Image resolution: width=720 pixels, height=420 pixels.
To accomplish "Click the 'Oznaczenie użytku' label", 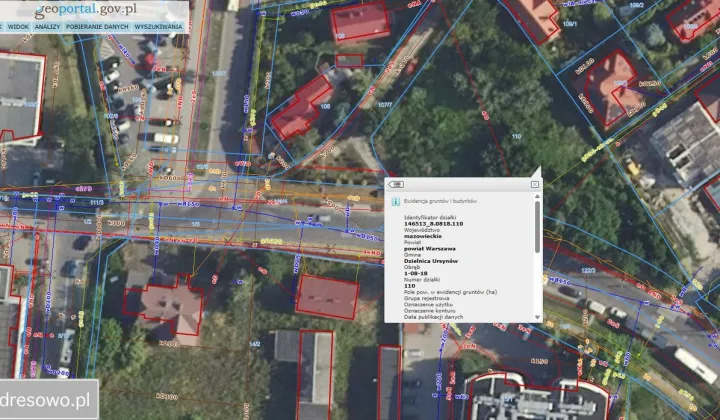I will coord(428,304).
